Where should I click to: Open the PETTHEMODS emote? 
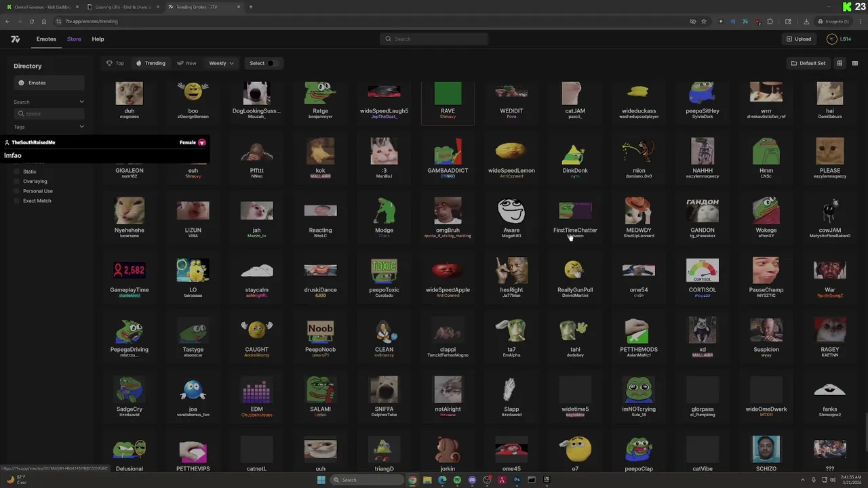point(639,336)
